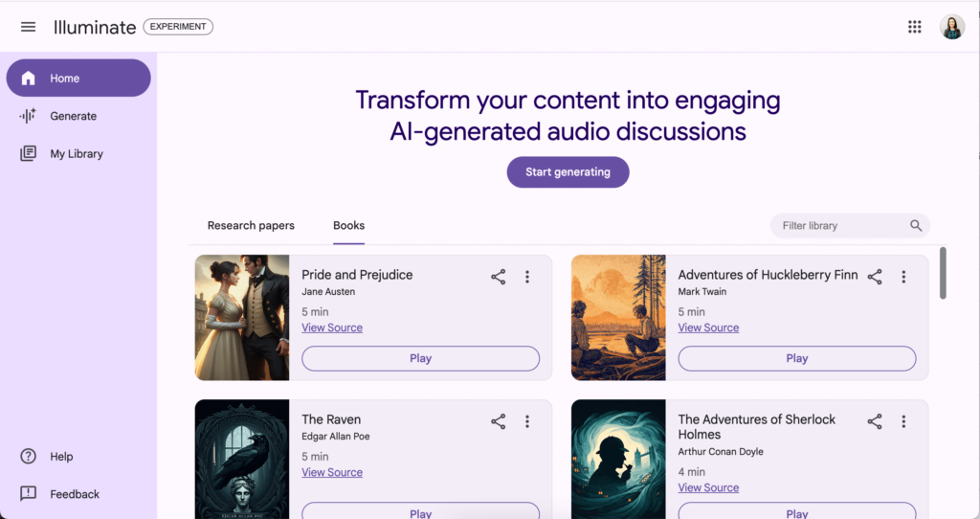Open Help in the sidebar
980x519 pixels.
[78, 457]
